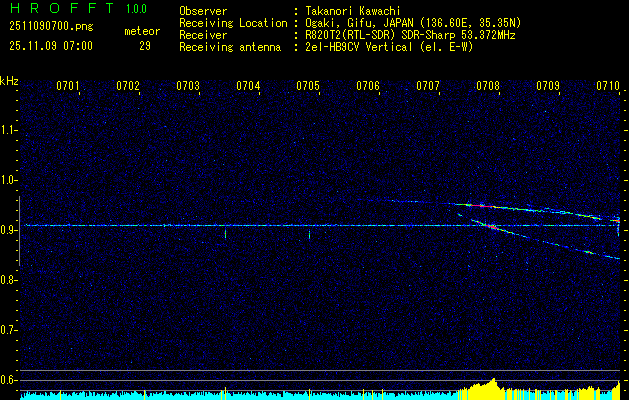Click the meteor count value 29
This screenshot has width=629, height=400.
145,46
